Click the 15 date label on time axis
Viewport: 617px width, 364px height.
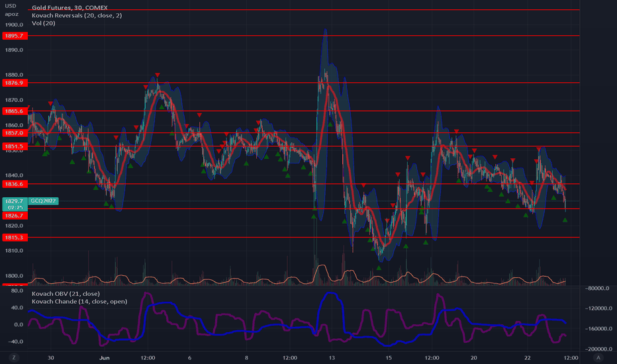pyautogui.click(x=389, y=357)
